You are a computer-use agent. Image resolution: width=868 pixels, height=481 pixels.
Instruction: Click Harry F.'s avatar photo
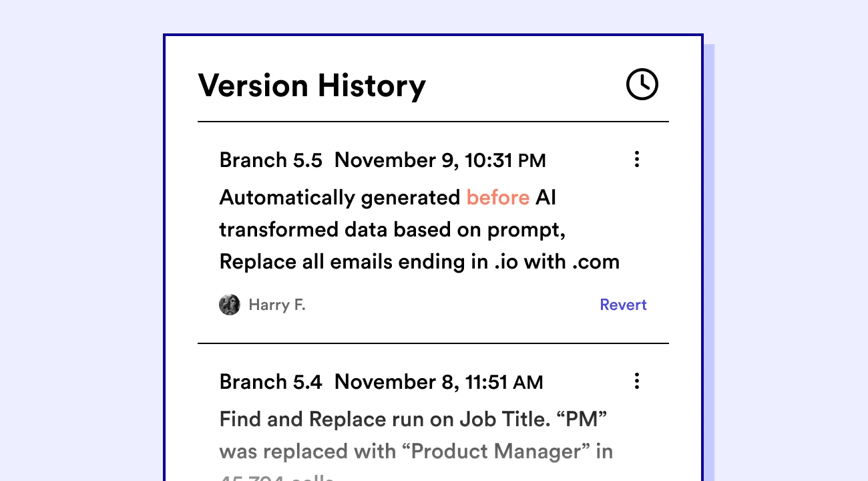[x=230, y=305]
